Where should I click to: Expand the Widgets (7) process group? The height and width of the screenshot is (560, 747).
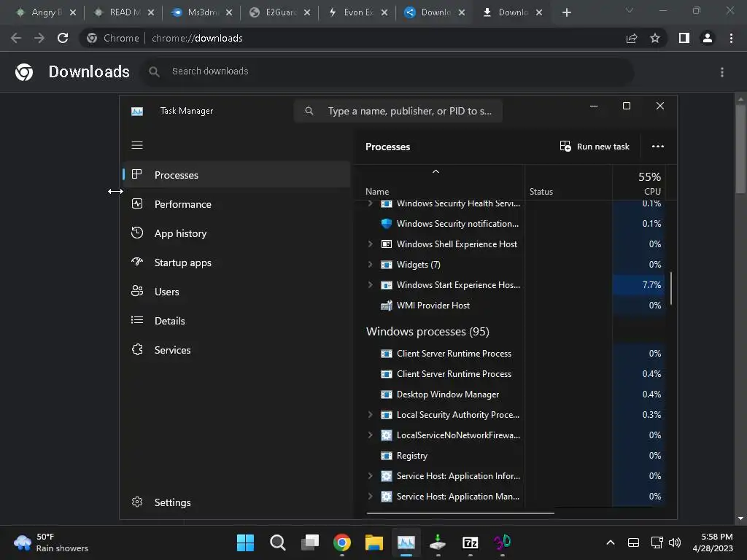(x=370, y=264)
